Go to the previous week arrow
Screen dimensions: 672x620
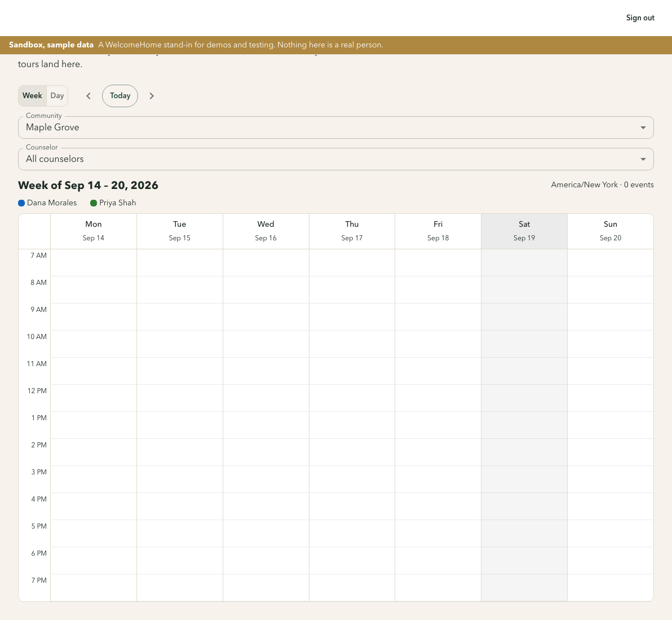tap(89, 96)
